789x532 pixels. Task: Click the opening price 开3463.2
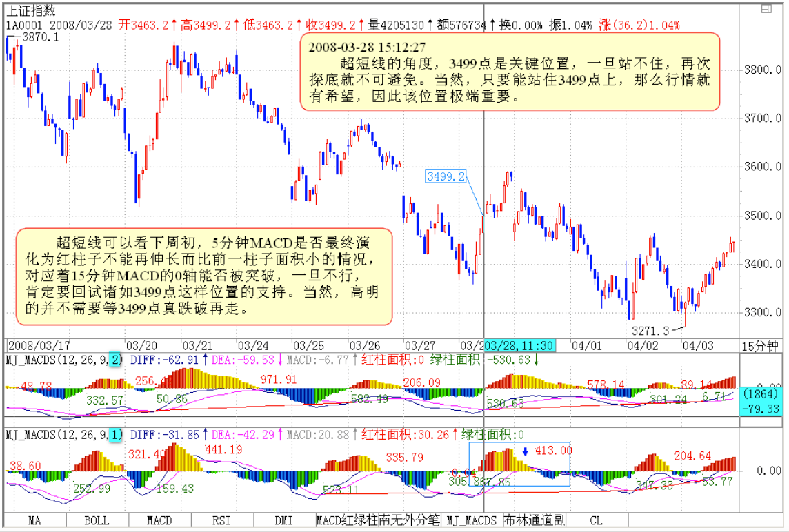pos(143,25)
